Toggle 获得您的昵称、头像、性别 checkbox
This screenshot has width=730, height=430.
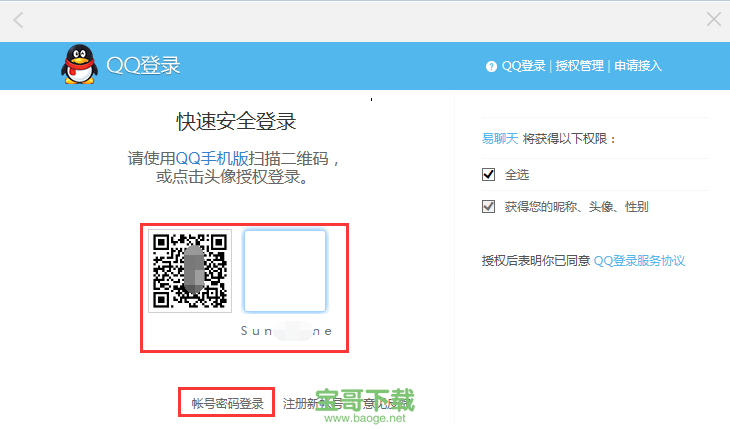point(488,206)
